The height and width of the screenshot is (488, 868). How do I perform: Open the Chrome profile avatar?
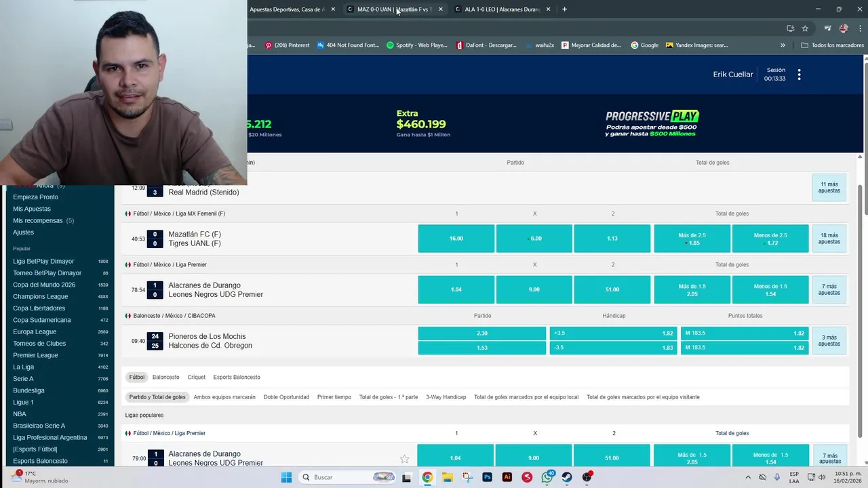pyautogui.click(x=844, y=28)
